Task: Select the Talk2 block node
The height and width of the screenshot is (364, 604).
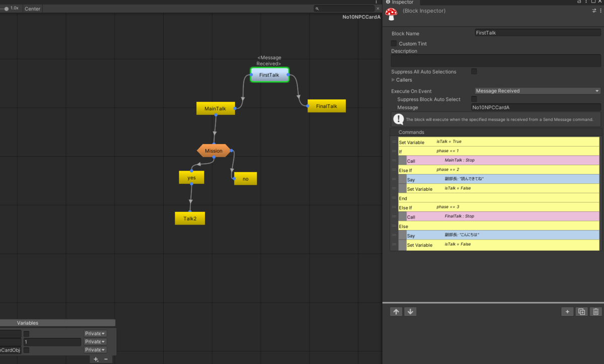Action: point(190,218)
